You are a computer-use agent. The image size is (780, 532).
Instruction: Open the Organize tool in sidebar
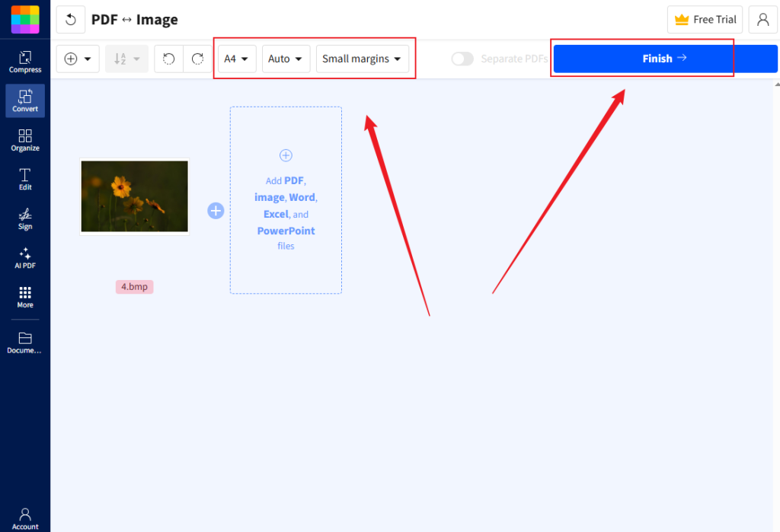(x=25, y=140)
